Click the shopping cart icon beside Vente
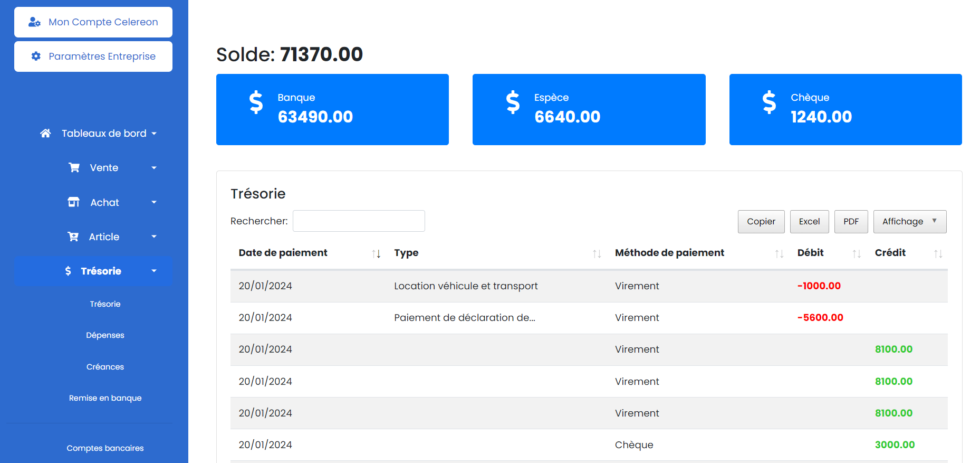 tap(74, 168)
